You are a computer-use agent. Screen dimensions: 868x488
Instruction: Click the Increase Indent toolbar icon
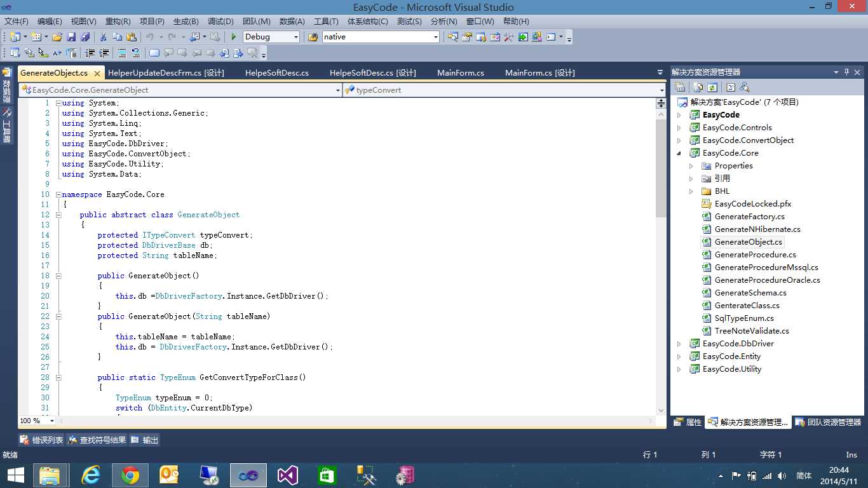tap(104, 53)
